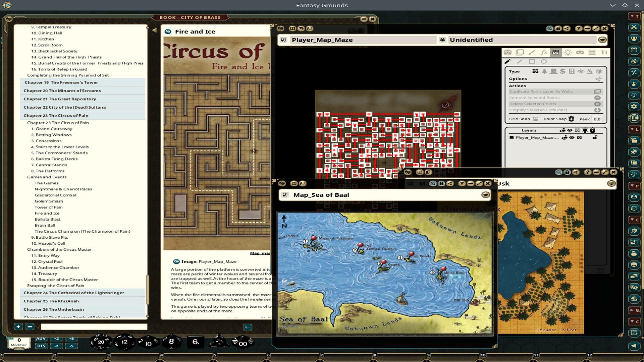Set the Peek value field
Viewport: 644px width, 362px height.
pos(597,119)
